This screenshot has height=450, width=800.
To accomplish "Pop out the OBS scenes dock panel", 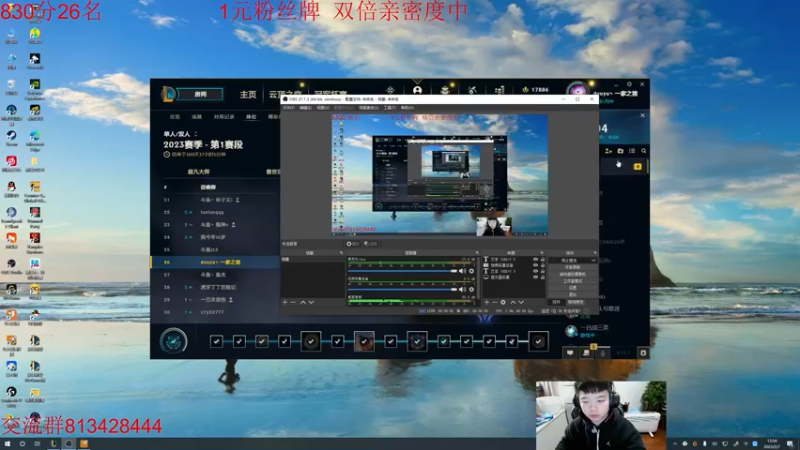I will point(341,253).
